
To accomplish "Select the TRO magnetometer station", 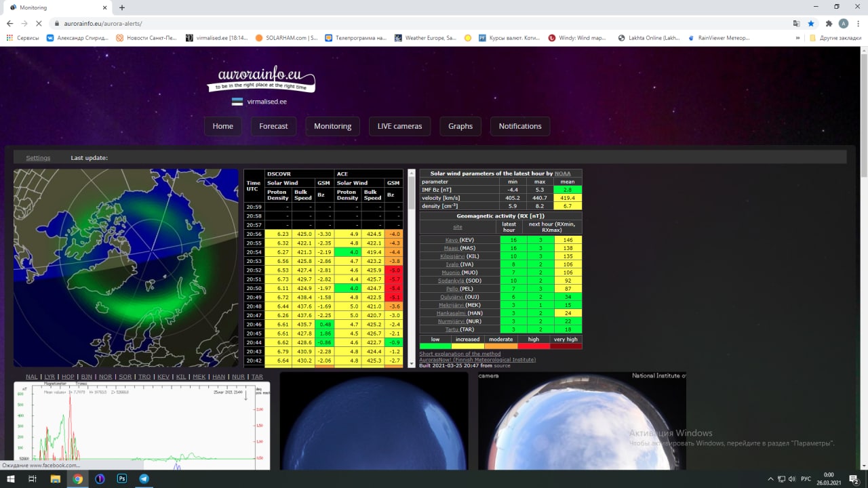I will 144,377.
